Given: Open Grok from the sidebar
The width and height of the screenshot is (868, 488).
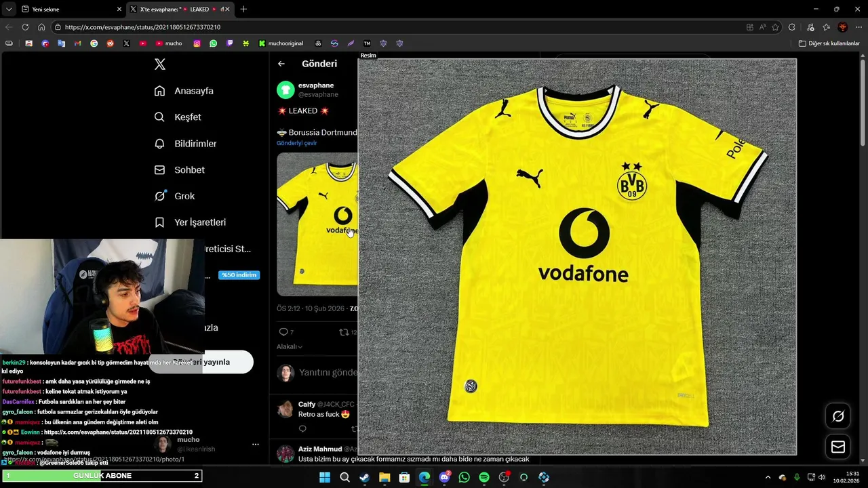Looking at the screenshot, I should tap(174, 196).
